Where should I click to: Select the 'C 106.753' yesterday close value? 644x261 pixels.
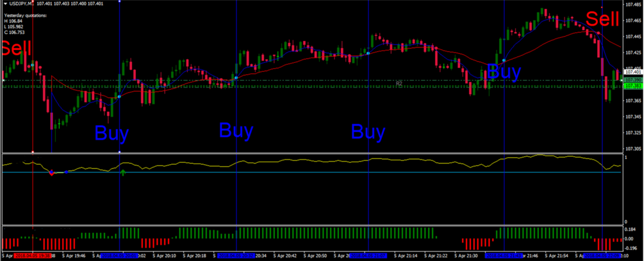[14, 31]
